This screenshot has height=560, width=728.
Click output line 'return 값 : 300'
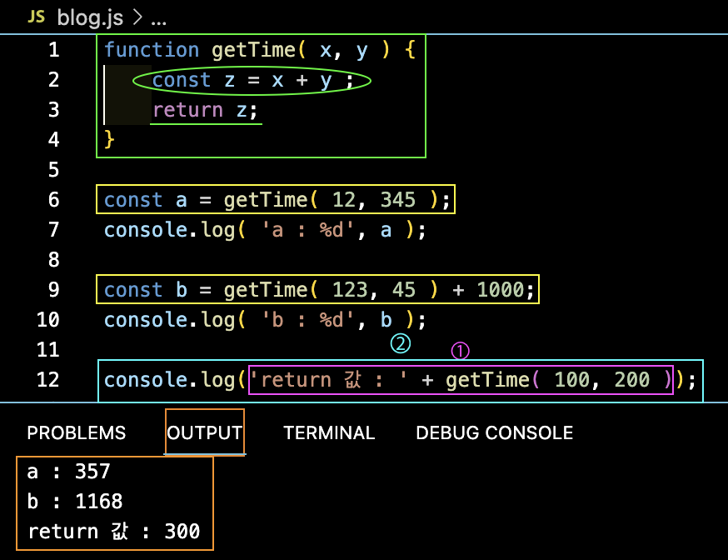tap(114, 531)
